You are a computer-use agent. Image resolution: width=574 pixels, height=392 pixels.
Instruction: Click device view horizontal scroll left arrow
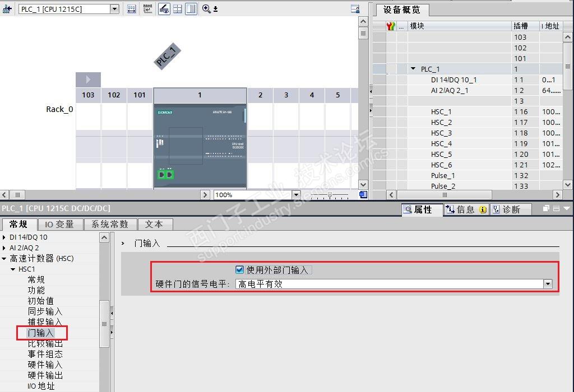[x=4, y=194]
